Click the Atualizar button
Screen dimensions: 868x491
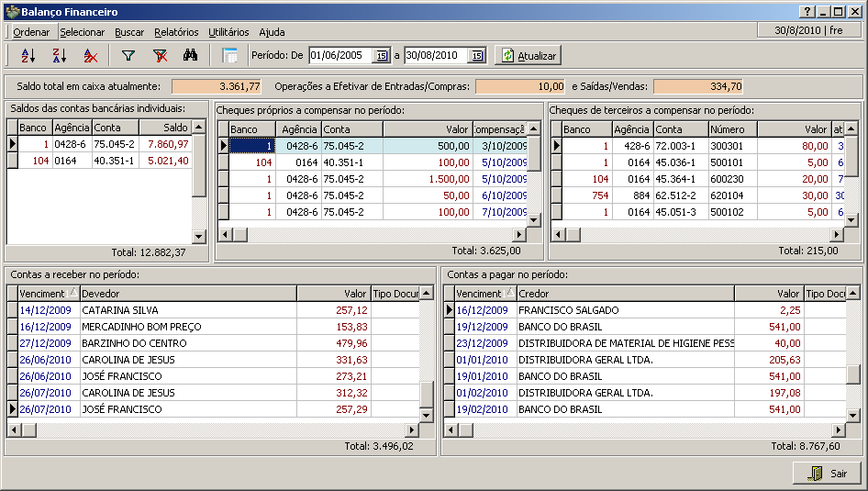[529, 56]
